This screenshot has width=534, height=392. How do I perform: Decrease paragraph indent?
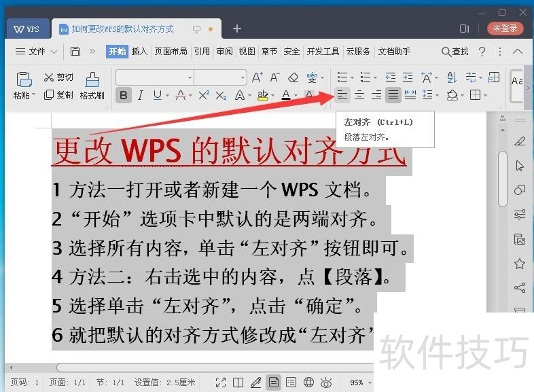point(391,77)
